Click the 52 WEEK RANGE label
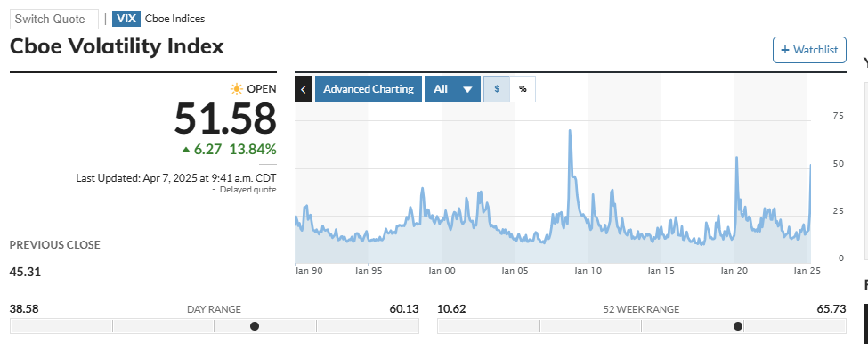This screenshot has height=344, width=868. (x=641, y=309)
